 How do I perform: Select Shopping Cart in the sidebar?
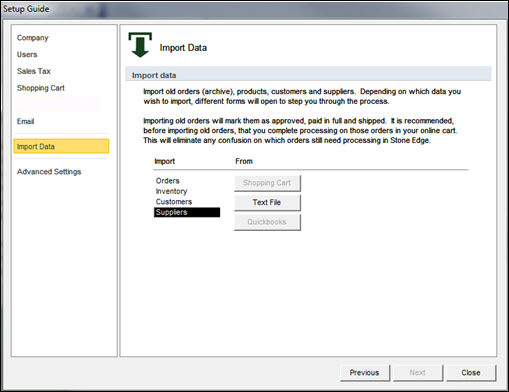(41, 88)
